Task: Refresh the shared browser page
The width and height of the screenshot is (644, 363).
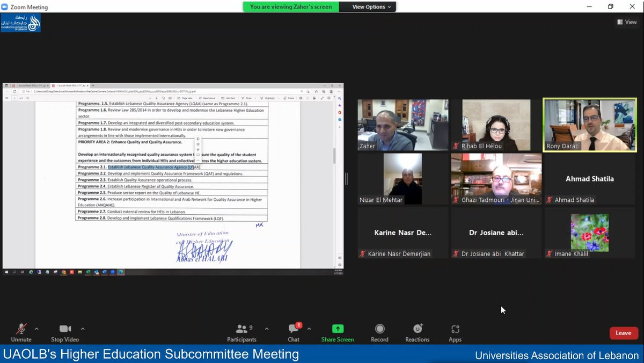Action: (x=14, y=92)
